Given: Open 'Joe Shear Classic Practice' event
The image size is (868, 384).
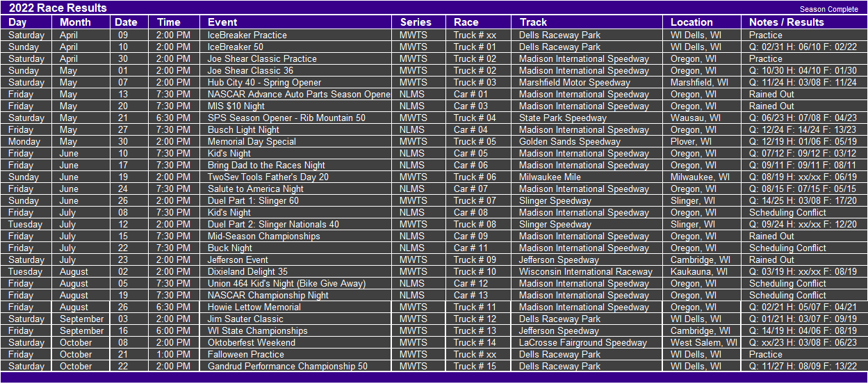Looking at the screenshot, I should (x=262, y=58).
